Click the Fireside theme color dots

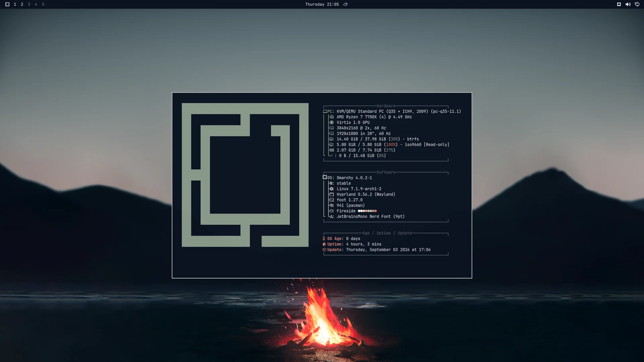[367, 211]
